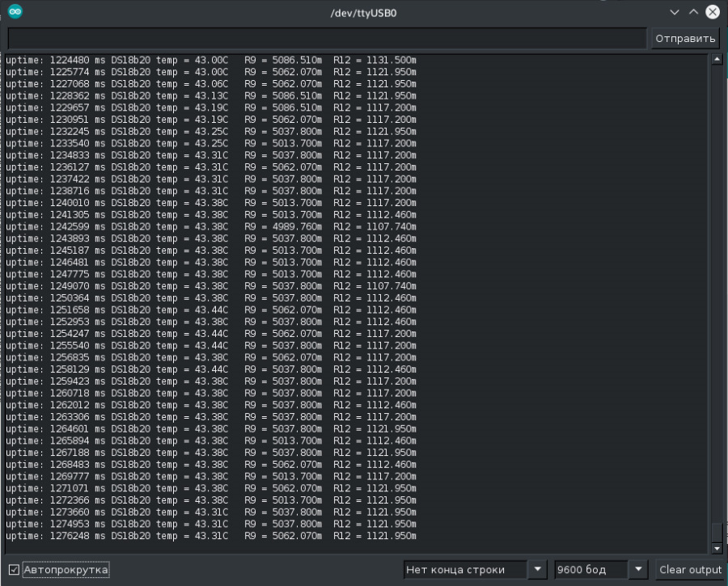728x586 pixels.
Task: Maximize the /dev/ttyUSB0 window
Action: (693, 12)
